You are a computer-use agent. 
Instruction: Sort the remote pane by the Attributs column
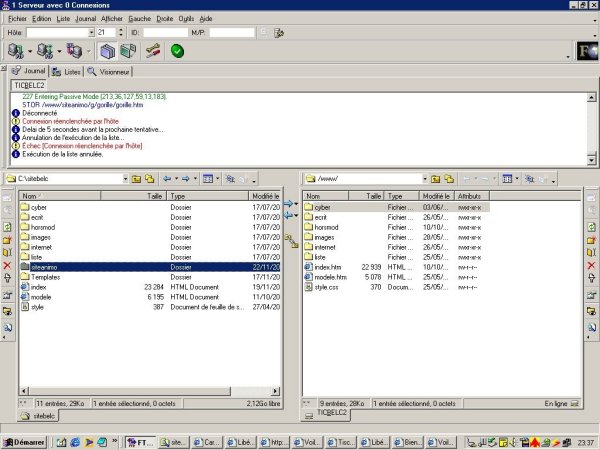(472, 196)
